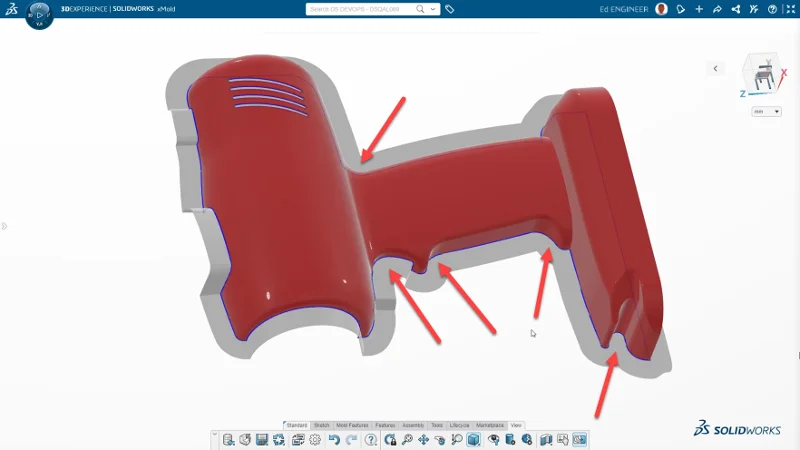
Task: Click the plus Add icon in the top bar
Action: coord(699,9)
